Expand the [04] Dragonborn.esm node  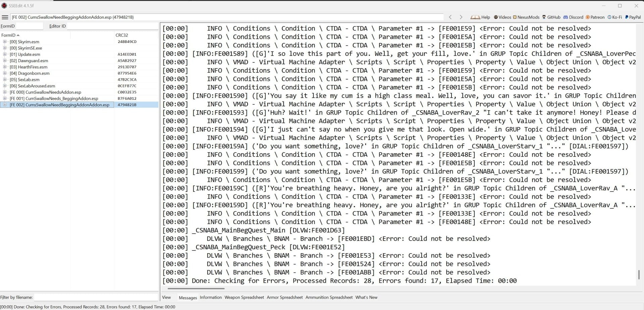[x=5, y=73]
